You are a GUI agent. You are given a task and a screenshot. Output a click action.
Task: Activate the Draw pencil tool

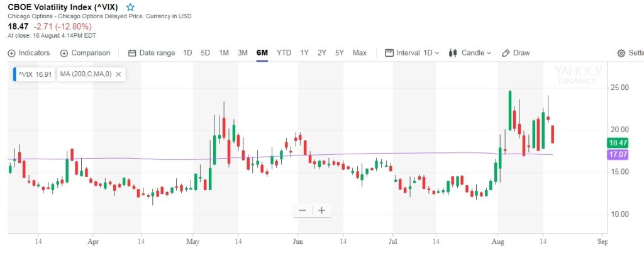pos(516,53)
